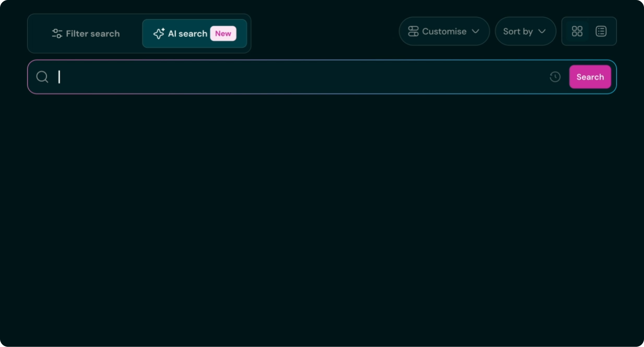This screenshot has height=347, width=644.
Task: Click the magnifying glass icon in search bar
Action: pos(42,77)
